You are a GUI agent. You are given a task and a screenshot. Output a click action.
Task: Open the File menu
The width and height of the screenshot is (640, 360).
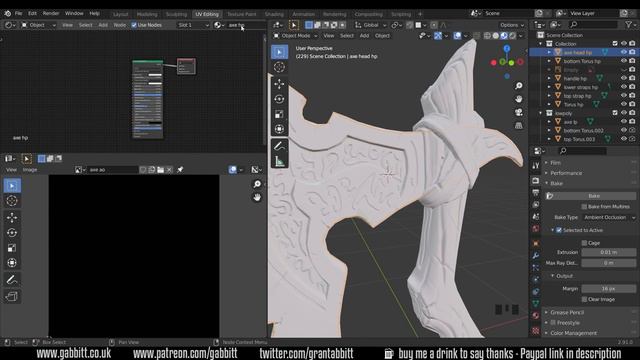(18, 13)
